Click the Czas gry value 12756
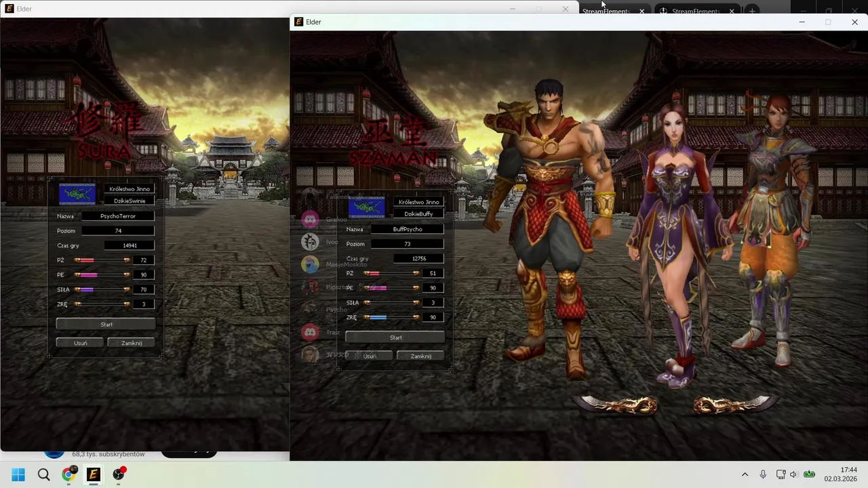 click(x=419, y=258)
